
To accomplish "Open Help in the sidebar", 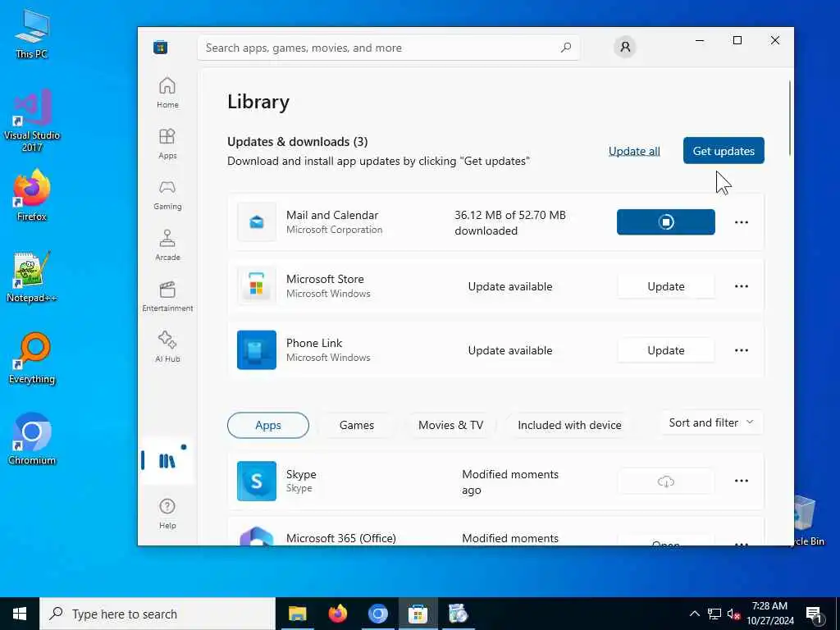I will 167,514.
